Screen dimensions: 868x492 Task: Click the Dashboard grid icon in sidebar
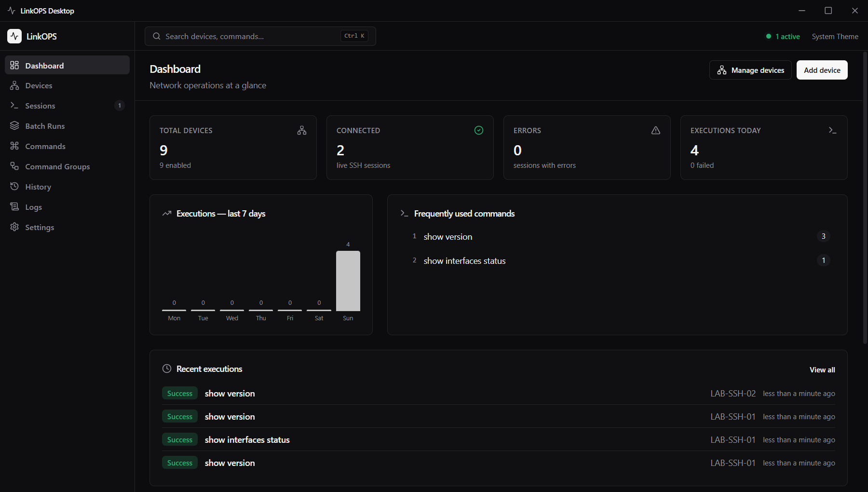[x=14, y=65]
